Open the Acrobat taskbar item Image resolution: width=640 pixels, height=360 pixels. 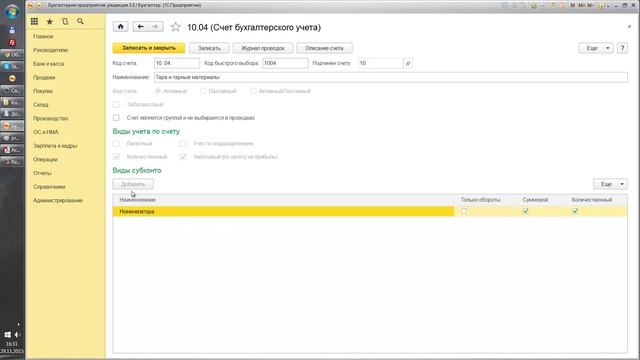[x=12, y=150]
